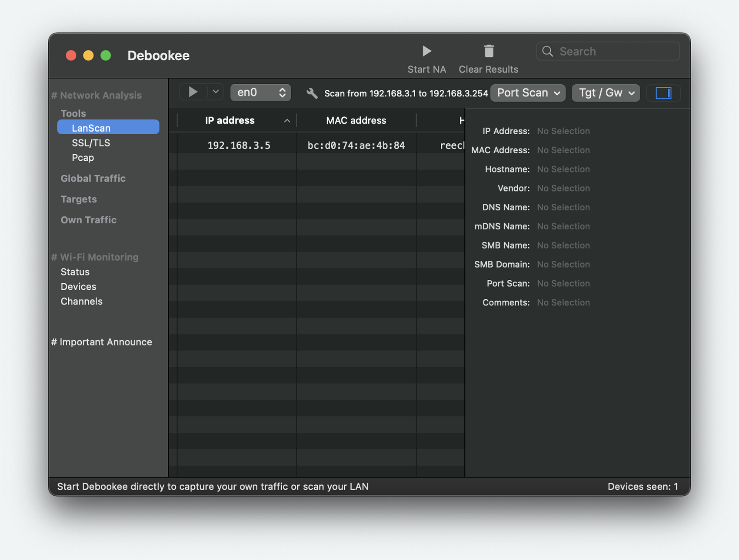Image resolution: width=739 pixels, height=560 pixels.
Task: Select LanScan in the sidebar
Action: coord(108,128)
